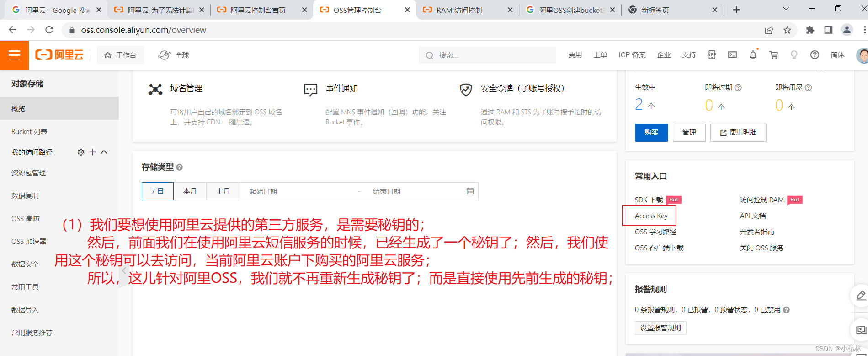Viewport: 868px width, 356px height.
Task: Click the floating edit pencil icon
Action: (861, 295)
